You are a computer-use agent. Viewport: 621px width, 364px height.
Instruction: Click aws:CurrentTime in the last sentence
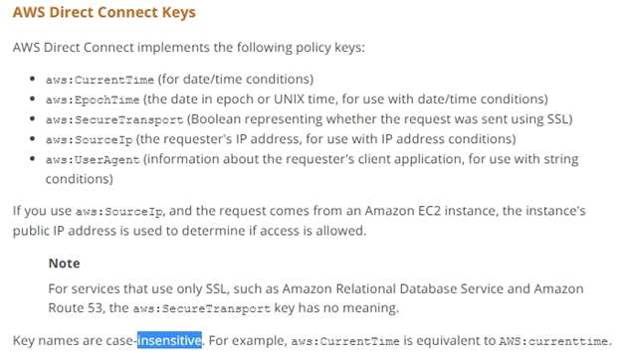point(345,341)
